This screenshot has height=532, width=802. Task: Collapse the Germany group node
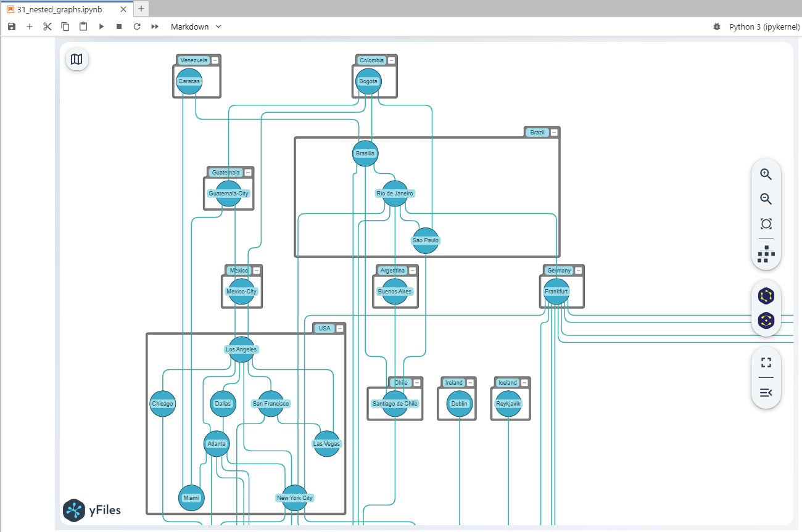(x=578, y=271)
